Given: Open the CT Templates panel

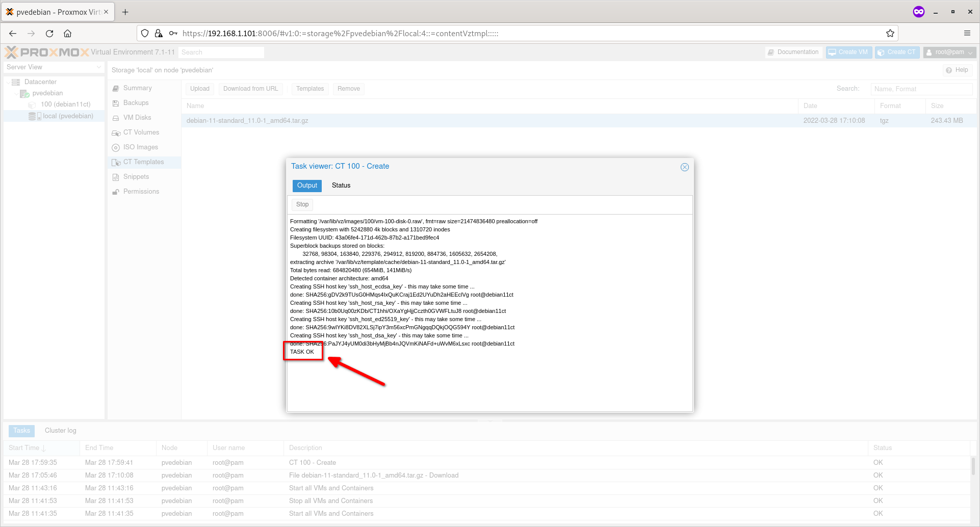Looking at the screenshot, I should (143, 162).
